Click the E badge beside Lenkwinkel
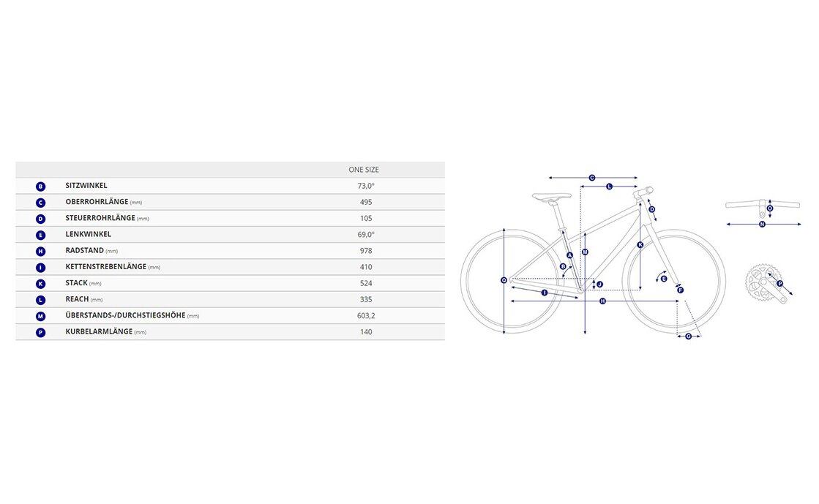This screenshot has width=819, height=504. coord(40,235)
